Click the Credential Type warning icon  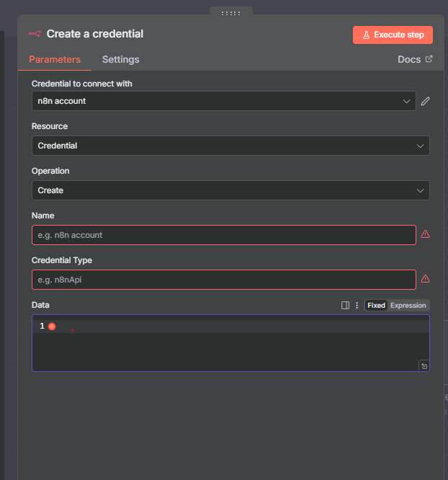[425, 279]
